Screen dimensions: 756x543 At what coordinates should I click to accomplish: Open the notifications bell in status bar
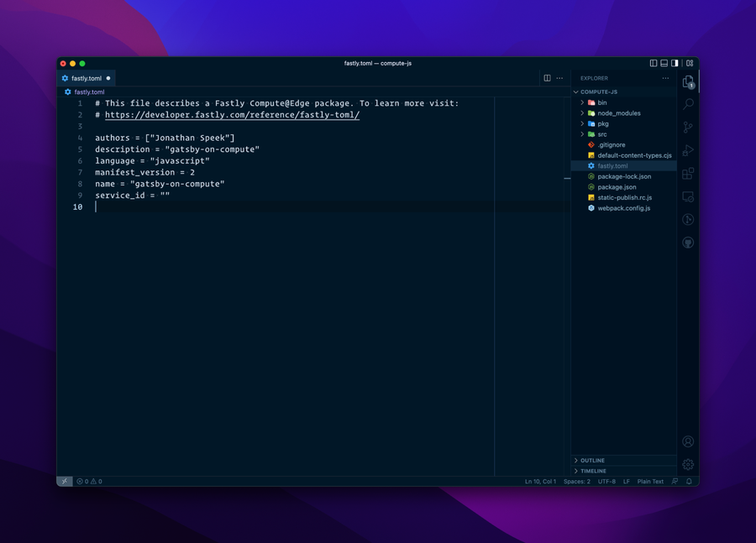(689, 482)
